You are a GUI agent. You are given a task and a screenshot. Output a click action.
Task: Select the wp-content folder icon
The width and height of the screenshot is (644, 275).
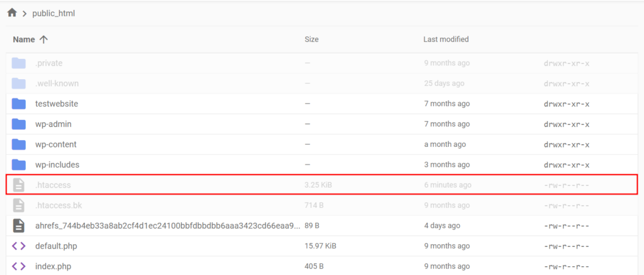tap(18, 144)
